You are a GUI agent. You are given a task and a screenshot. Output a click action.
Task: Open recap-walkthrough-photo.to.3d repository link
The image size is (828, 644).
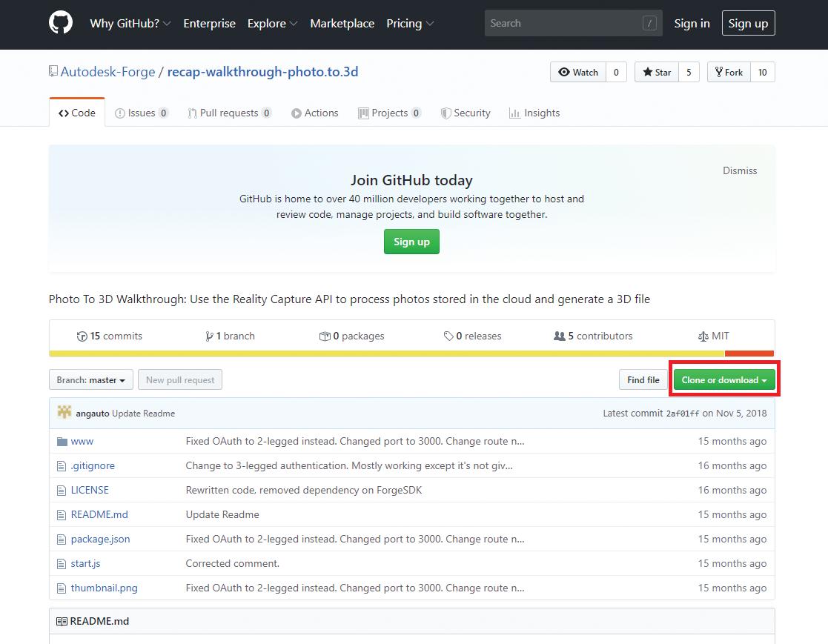(x=263, y=72)
